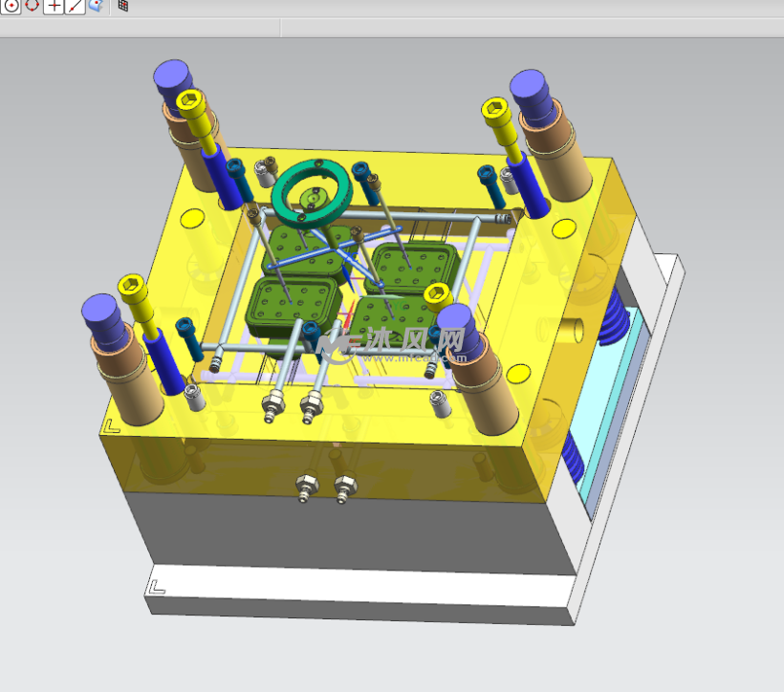Toggle the Point on Curve snap icon
This screenshot has height=692, width=784.
[76, 5]
